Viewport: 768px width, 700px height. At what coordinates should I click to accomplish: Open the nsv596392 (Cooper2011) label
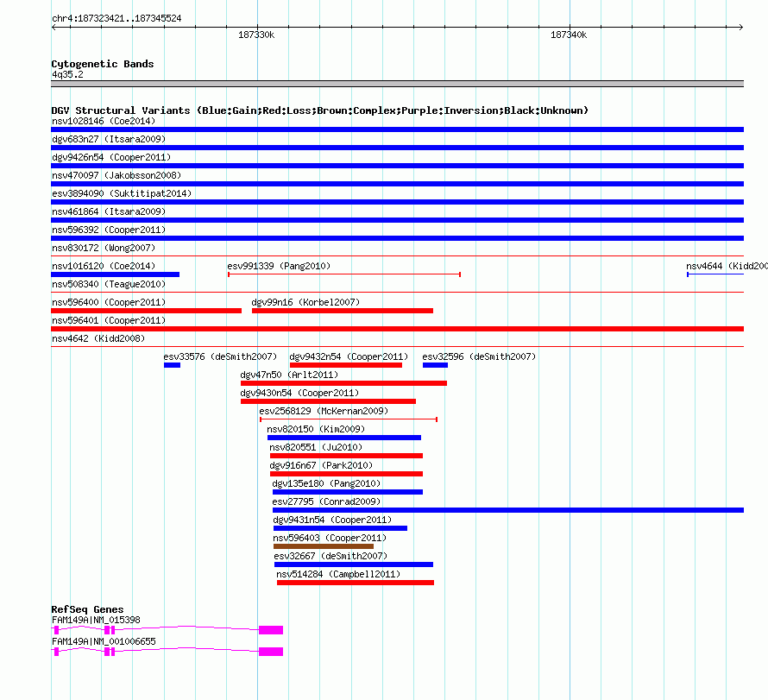(x=109, y=230)
